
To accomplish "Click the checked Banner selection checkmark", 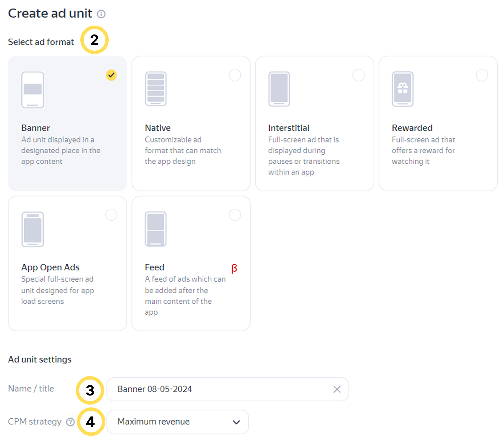I will point(111,75).
